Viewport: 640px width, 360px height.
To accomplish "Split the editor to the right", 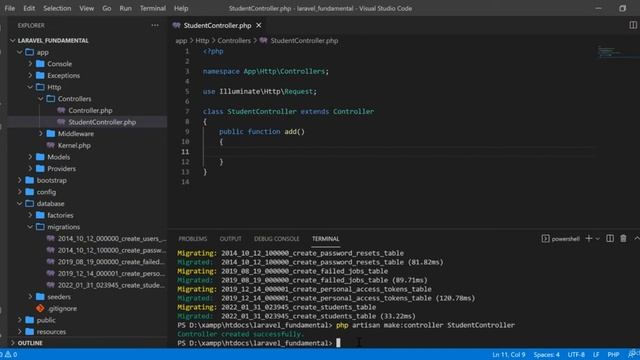I will [x=633, y=25].
